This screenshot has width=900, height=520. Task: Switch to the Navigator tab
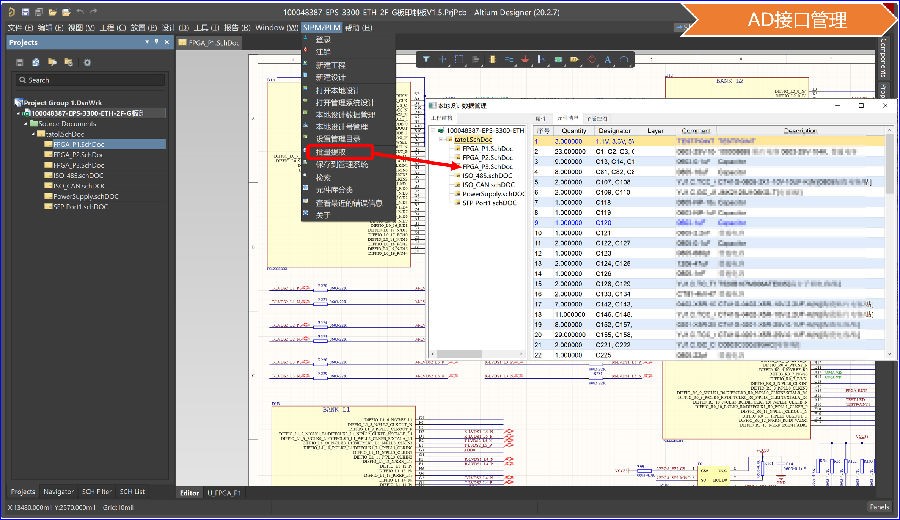pyautogui.click(x=57, y=492)
